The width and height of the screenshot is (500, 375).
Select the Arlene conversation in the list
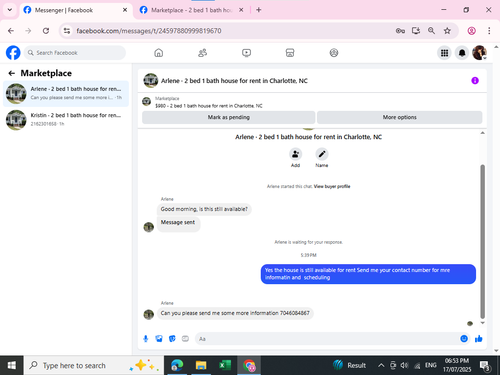(x=66, y=93)
